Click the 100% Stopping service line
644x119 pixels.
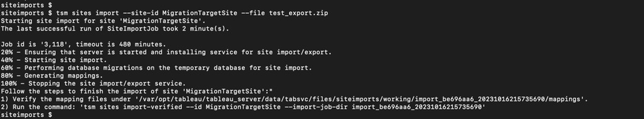click(x=93, y=83)
